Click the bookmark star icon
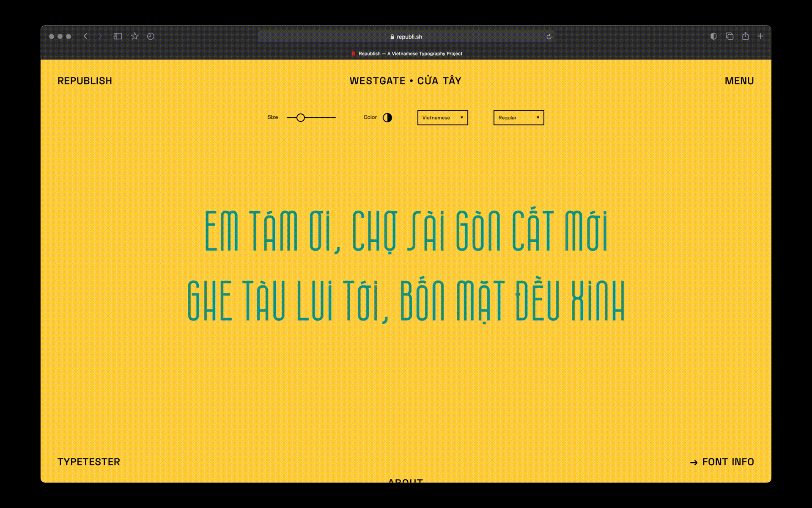This screenshot has height=508, width=812. click(x=134, y=36)
